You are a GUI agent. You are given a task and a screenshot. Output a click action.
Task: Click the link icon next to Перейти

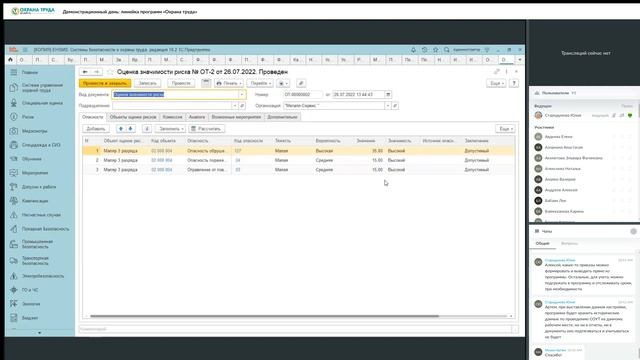301,83
